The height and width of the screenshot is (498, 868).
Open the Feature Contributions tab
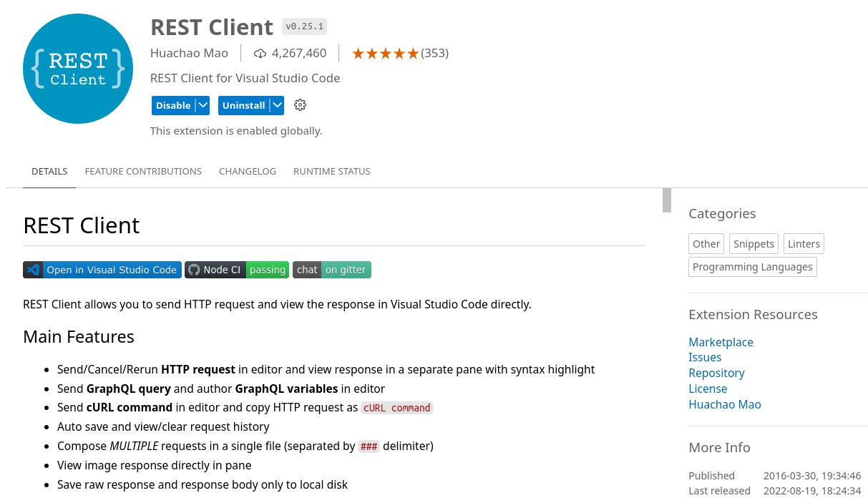[x=143, y=172]
